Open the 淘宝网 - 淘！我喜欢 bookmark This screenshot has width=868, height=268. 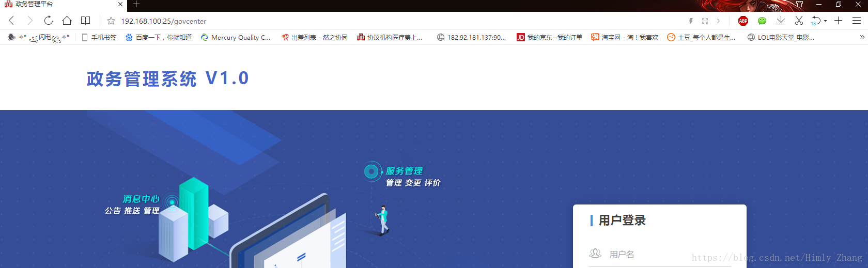tap(625, 37)
